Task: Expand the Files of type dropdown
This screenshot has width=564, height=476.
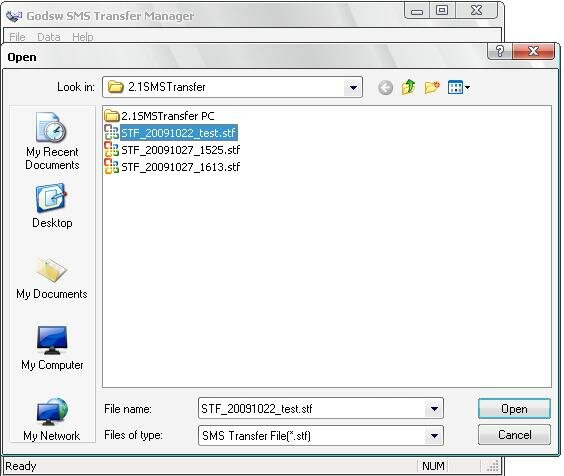Action: (434, 436)
